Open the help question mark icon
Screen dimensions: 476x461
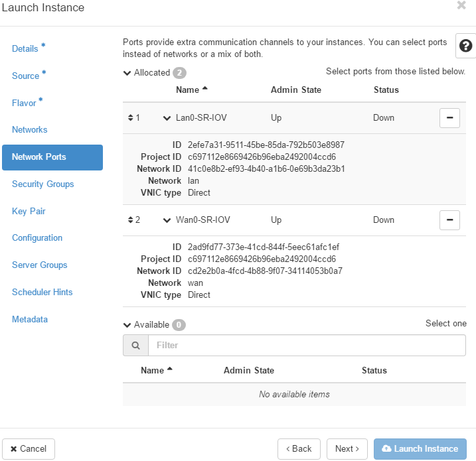pyautogui.click(x=465, y=46)
